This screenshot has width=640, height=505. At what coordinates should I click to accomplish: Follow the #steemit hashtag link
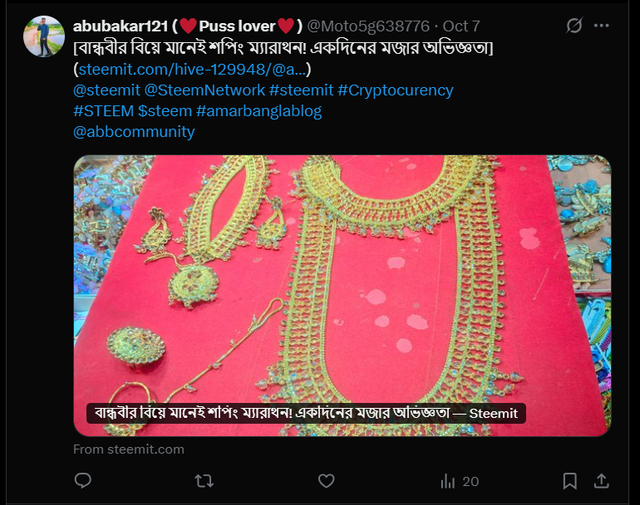(301, 90)
